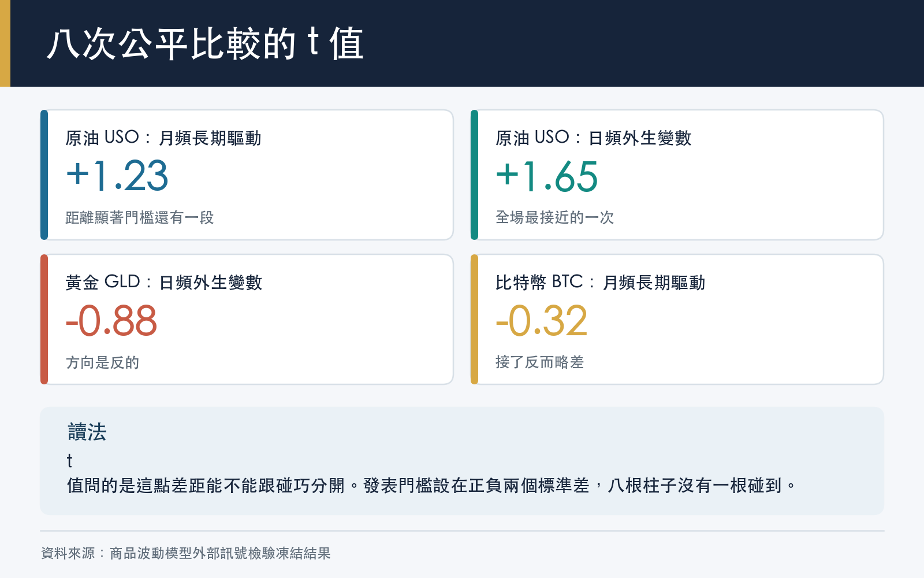
Task: Click the title 八次公平比較的 t 值
Action: coord(205,43)
